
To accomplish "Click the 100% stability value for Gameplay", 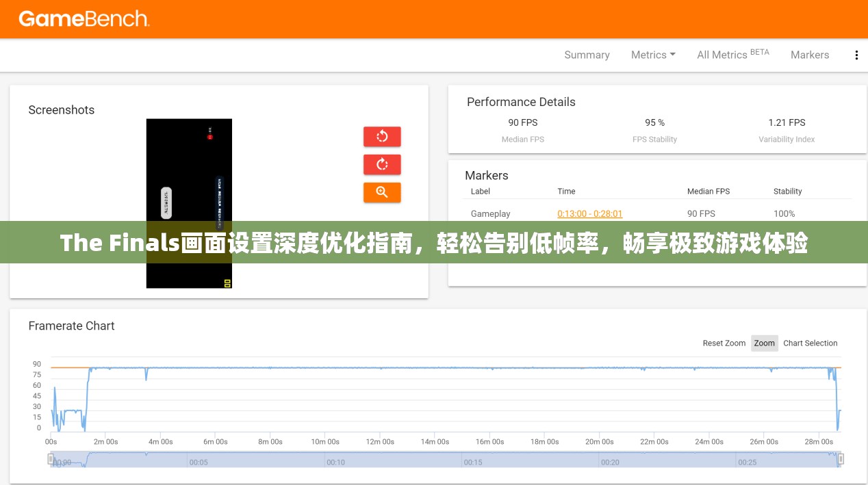I will pyautogui.click(x=784, y=213).
